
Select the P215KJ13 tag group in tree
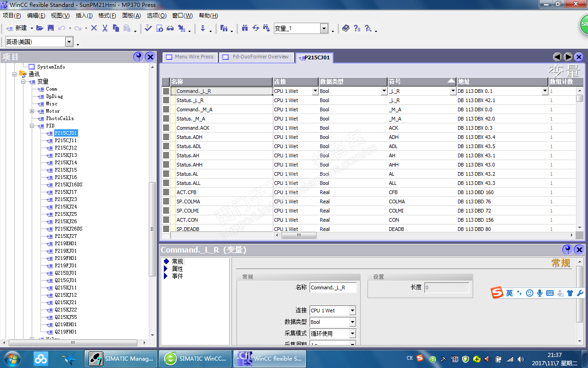66,155
